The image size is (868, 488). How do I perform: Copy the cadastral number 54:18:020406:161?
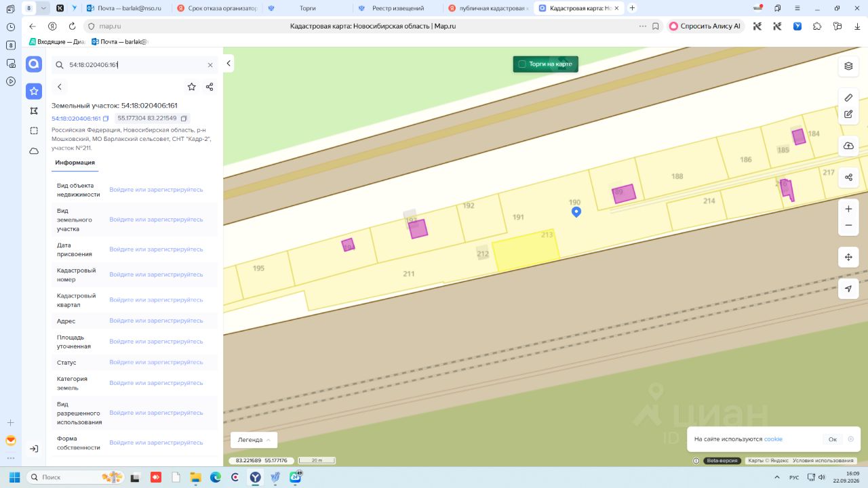coord(106,119)
